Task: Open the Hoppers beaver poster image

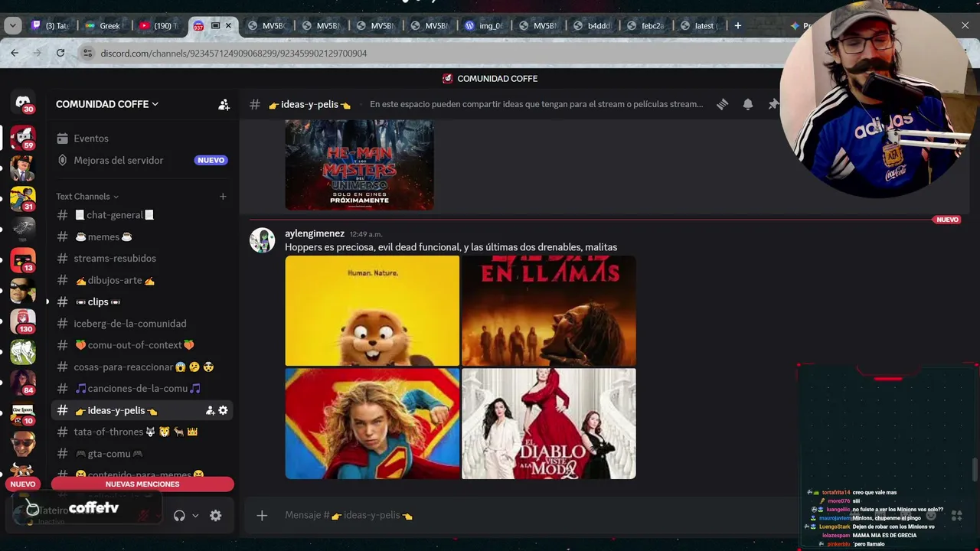Action: tap(372, 311)
